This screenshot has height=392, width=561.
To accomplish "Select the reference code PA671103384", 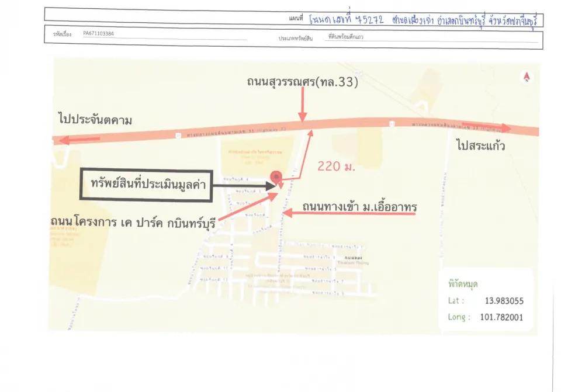I will tap(98, 34).
